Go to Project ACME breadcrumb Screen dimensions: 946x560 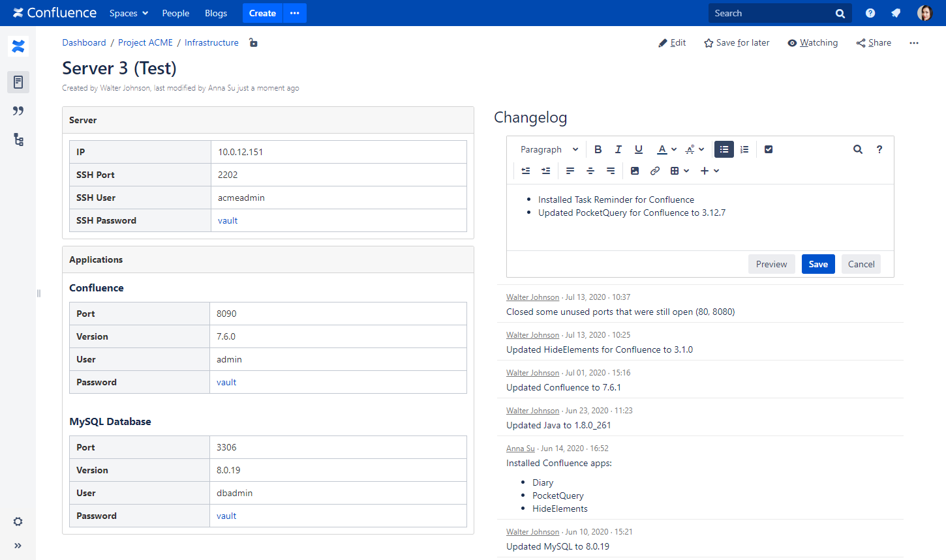click(x=145, y=42)
